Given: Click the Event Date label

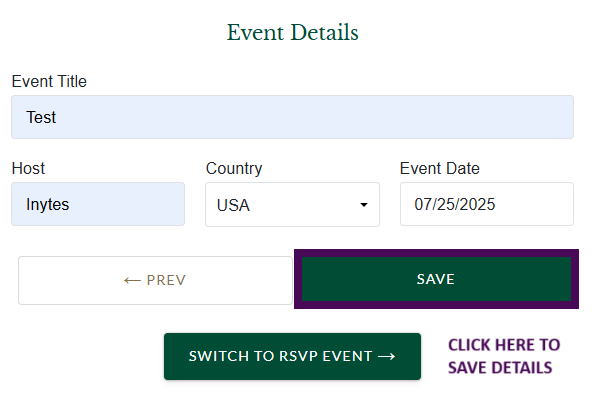Looking at the screenshot, I should tap(439, 169).
